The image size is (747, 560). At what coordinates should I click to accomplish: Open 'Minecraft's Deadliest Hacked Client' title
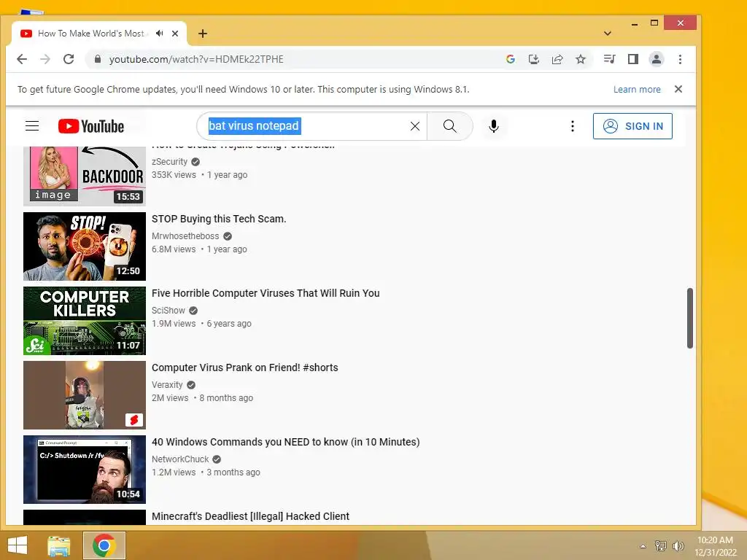(250, 516)
